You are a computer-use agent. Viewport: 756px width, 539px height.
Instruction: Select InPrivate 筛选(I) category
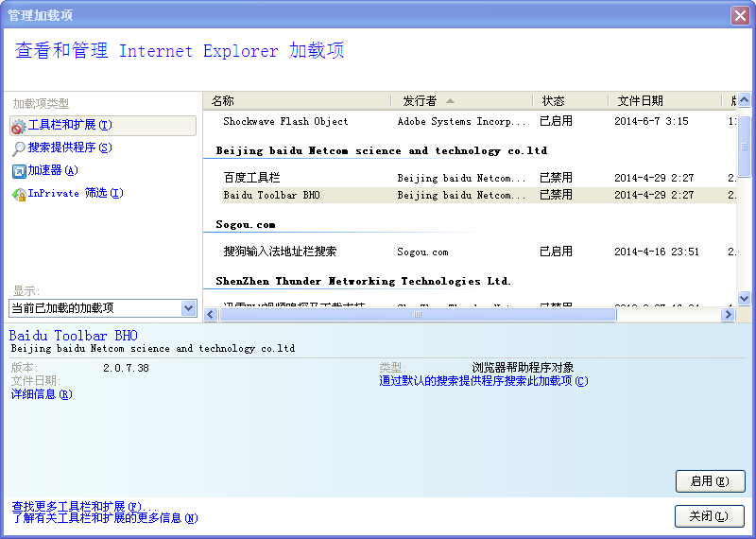point(76,193)
